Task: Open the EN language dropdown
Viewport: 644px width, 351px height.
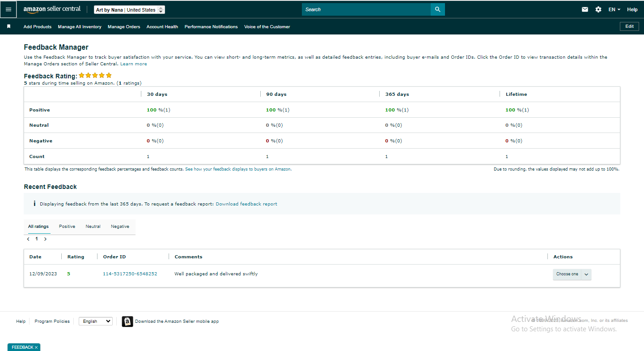Action: coord(614,9)
